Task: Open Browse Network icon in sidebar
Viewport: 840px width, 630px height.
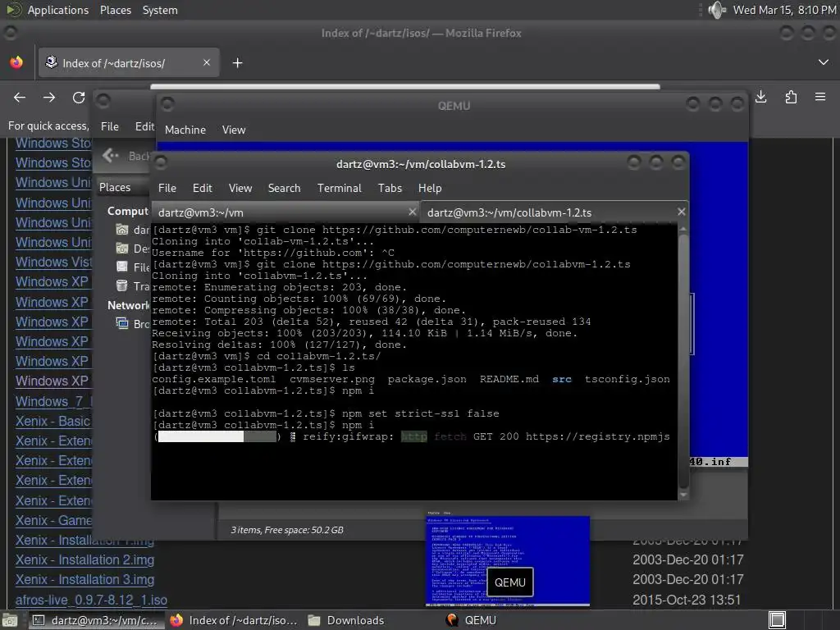Action: click(122, 323)
